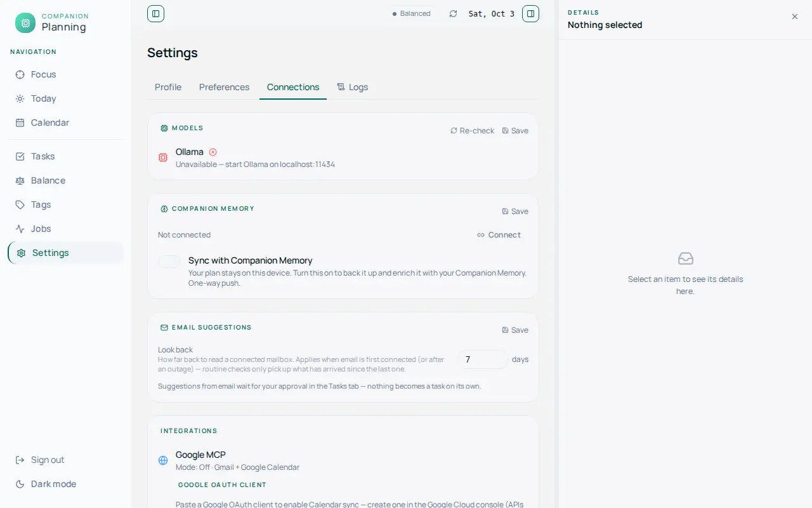
Task: Toggle the right details panel icon
Action: point(530,13)
